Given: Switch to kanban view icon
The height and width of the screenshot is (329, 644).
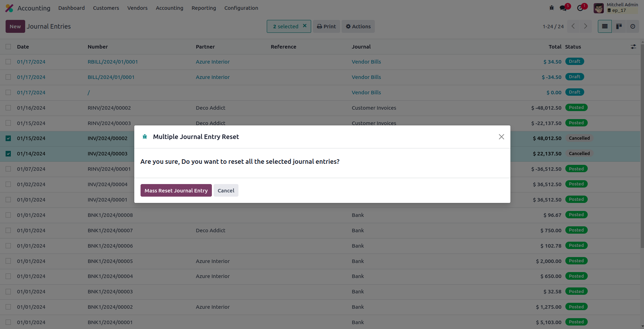Looking at the screenshot, I should pos(619,27).
